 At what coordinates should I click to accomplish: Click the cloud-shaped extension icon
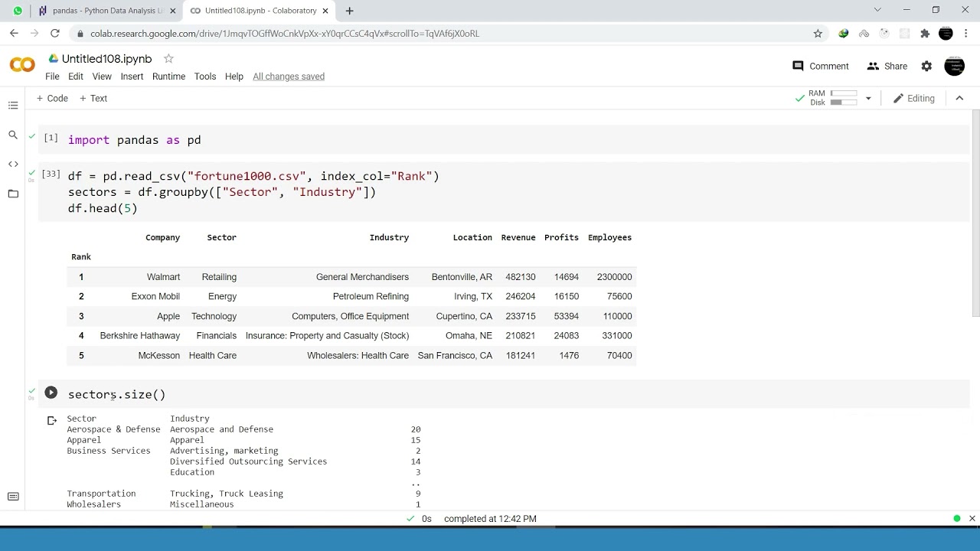[864, 34]
